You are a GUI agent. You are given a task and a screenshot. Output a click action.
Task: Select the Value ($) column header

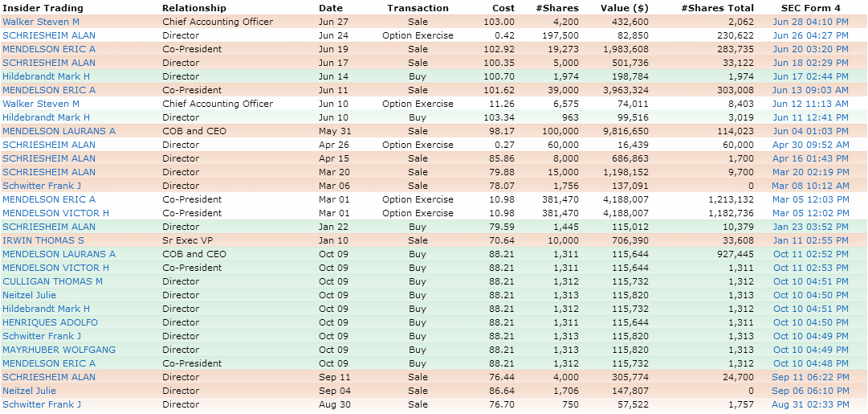[625, 8]
